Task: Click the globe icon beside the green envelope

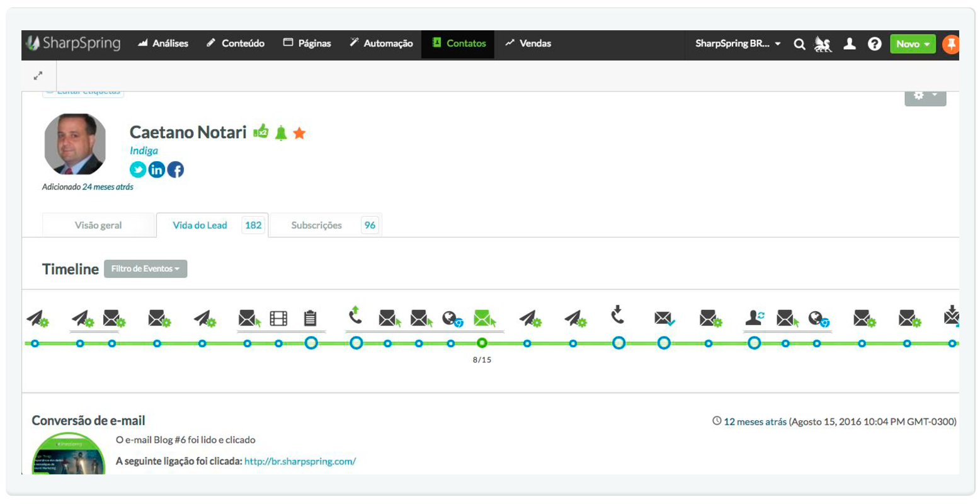Action: click(452, 319)
